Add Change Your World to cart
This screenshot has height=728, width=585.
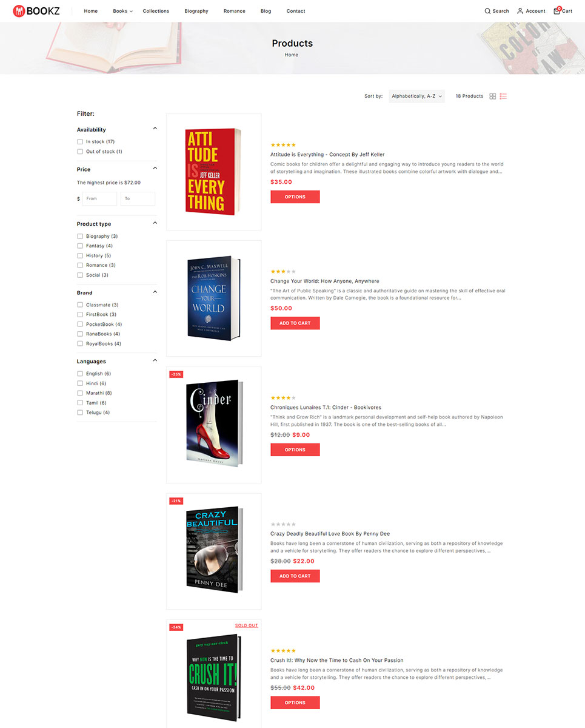pos(295,323)
